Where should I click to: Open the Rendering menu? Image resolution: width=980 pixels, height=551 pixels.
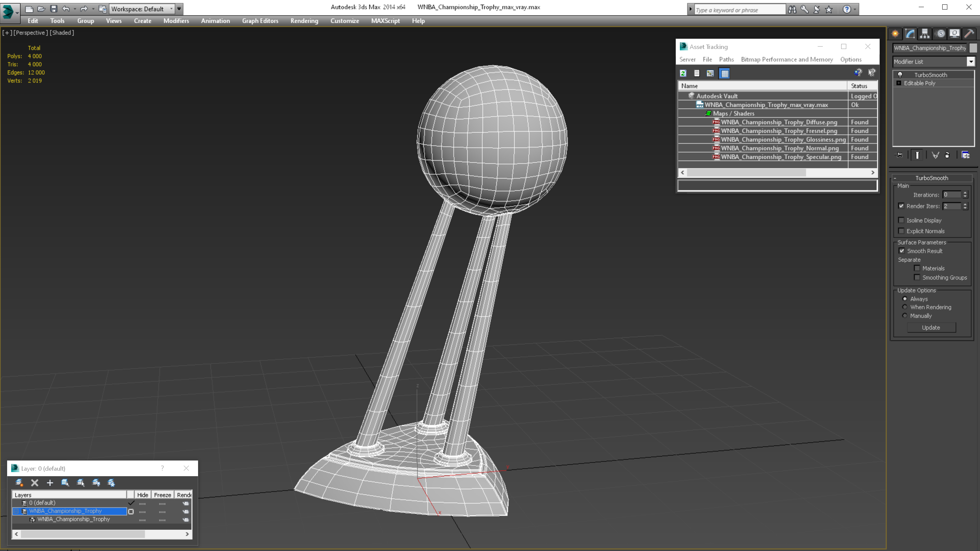coord(304,21)
